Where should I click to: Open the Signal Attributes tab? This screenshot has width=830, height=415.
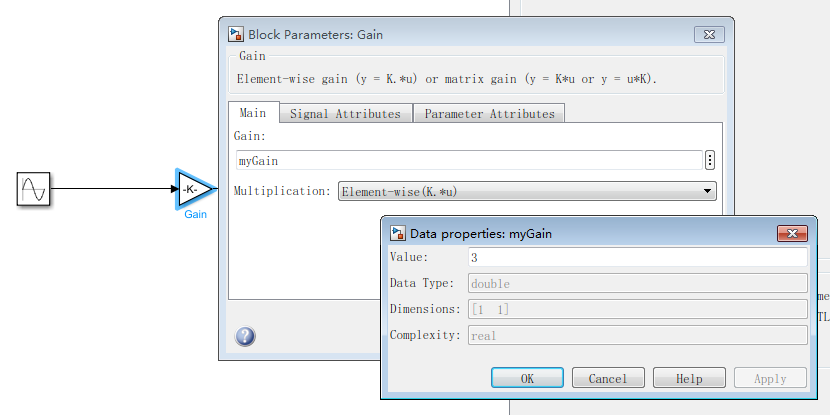click(x=345, y=113)
